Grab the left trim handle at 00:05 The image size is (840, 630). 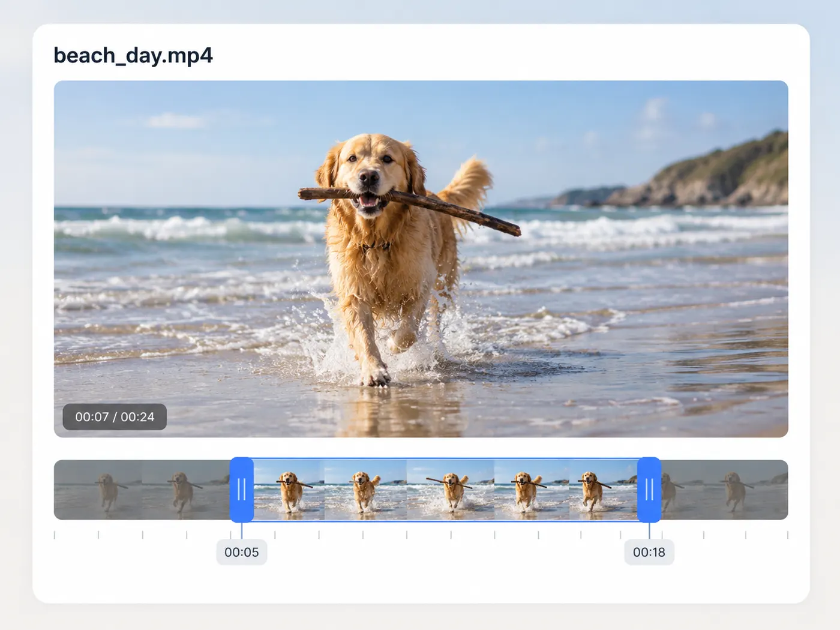[242, 490]
